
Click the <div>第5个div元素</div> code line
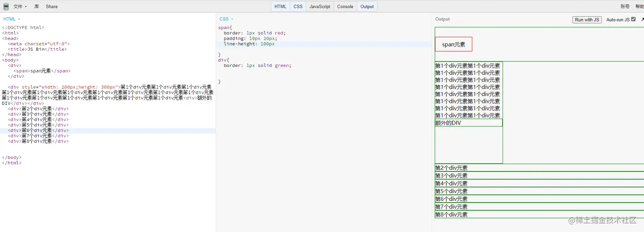[x=38, y=125]
